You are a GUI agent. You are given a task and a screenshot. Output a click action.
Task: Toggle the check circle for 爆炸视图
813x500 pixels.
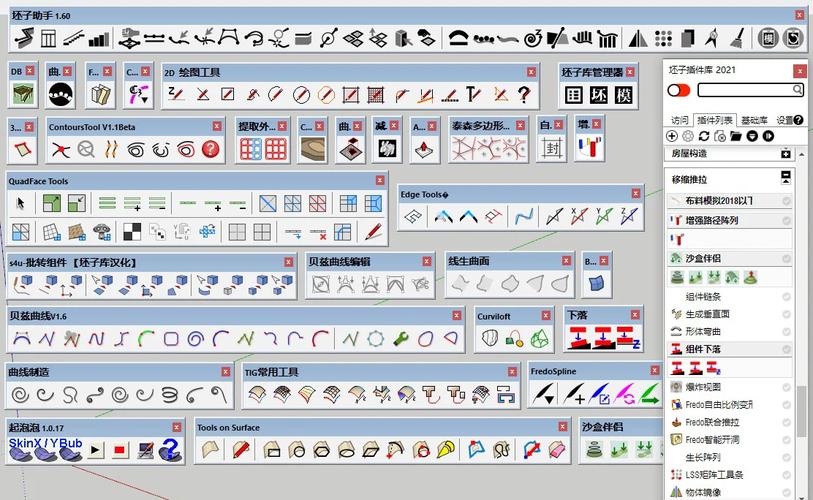point(787,387)
